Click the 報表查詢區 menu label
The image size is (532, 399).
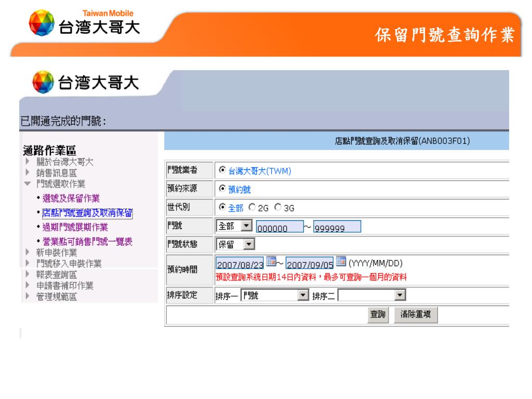[x=57, y=274]
